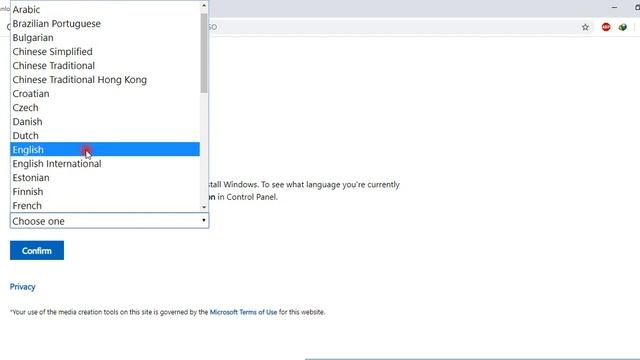Open the green extension icon
The height and width of the screenshot is (360, 640).
point(622,27)
